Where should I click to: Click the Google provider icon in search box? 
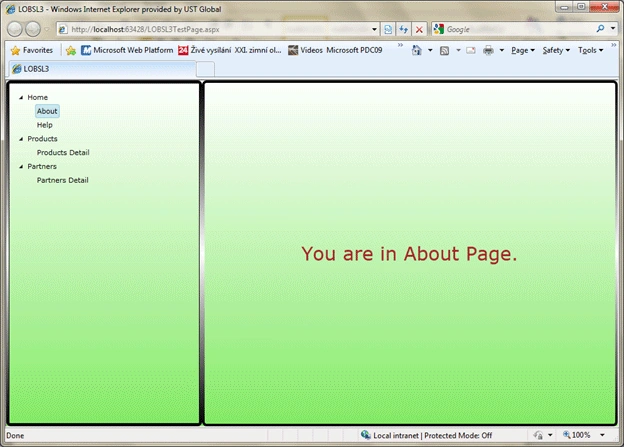(439, 29)
